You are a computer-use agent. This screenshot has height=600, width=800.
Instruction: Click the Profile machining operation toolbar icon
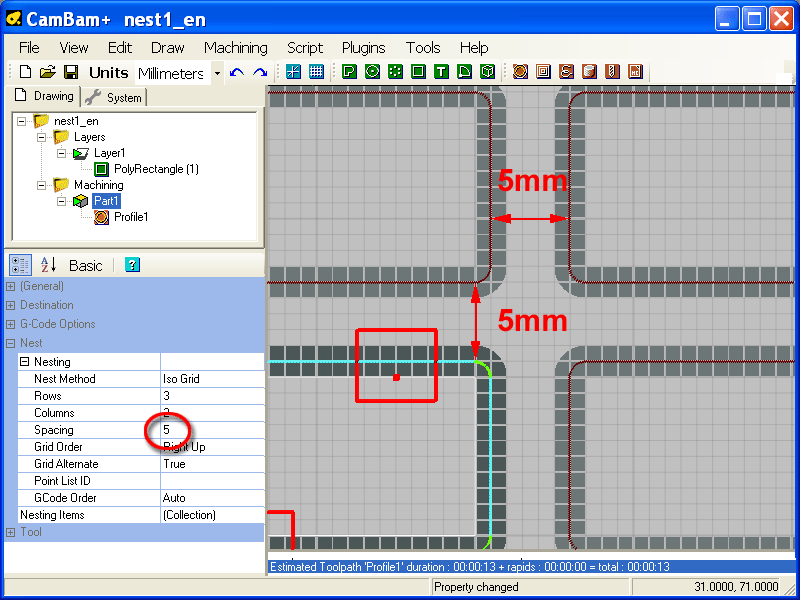pos(520,72)
